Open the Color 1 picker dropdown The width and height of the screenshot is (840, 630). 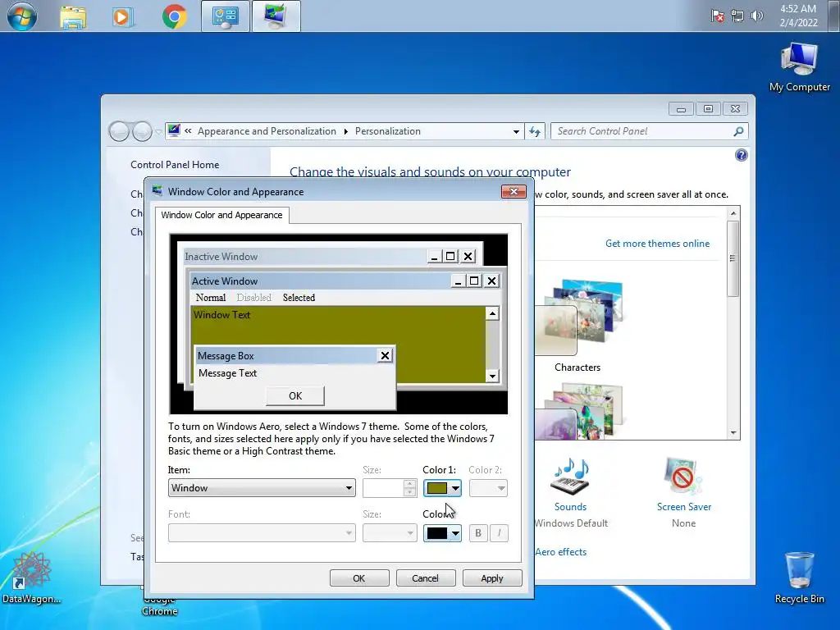pos(442,488)
